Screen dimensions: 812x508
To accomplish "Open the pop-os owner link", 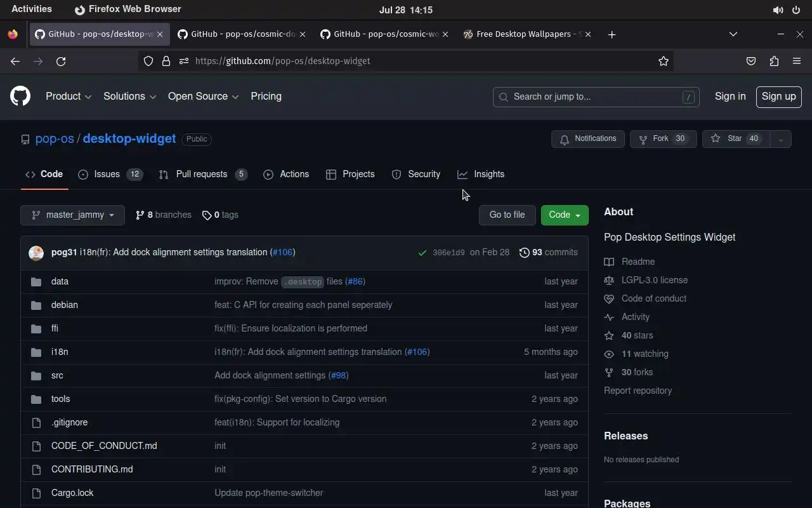I will coord(55,139).
